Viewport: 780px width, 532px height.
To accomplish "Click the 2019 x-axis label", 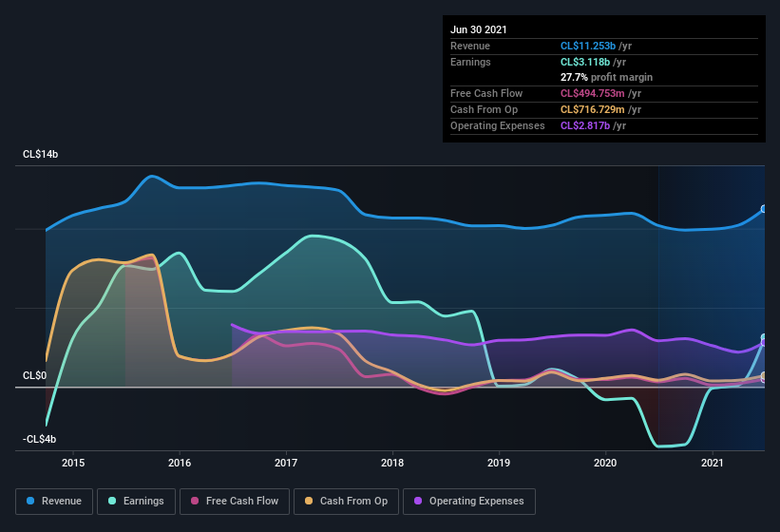I will tap(499, 463).
